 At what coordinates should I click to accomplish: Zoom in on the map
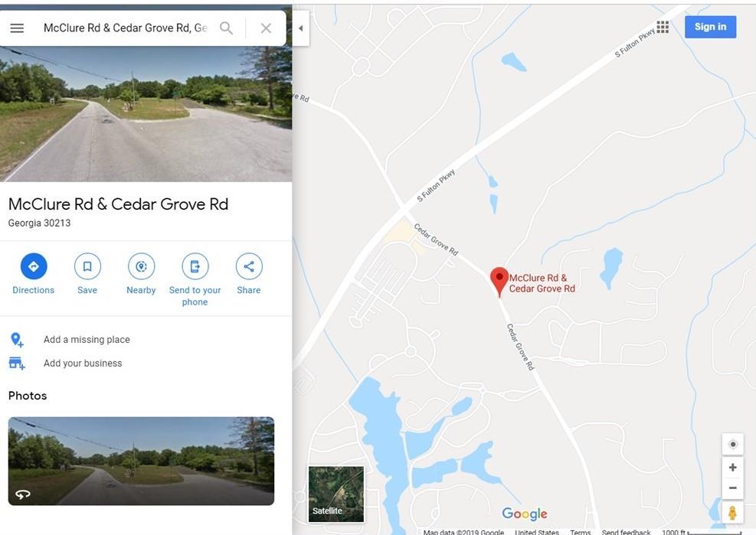[x=732, y=467]
